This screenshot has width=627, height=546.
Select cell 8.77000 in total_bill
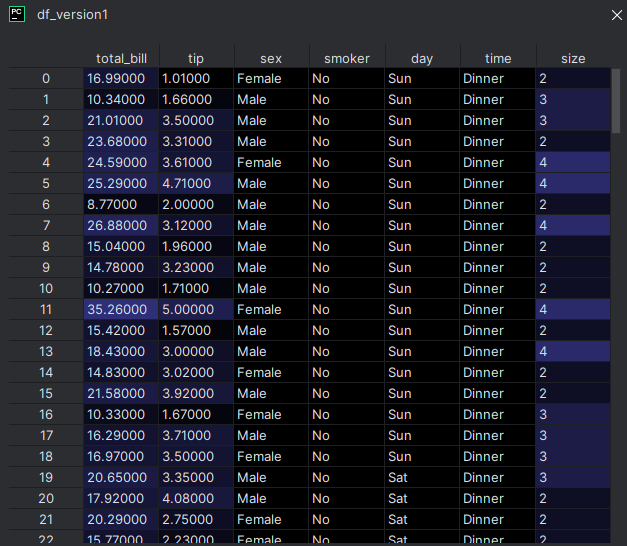tap(121, 204)
